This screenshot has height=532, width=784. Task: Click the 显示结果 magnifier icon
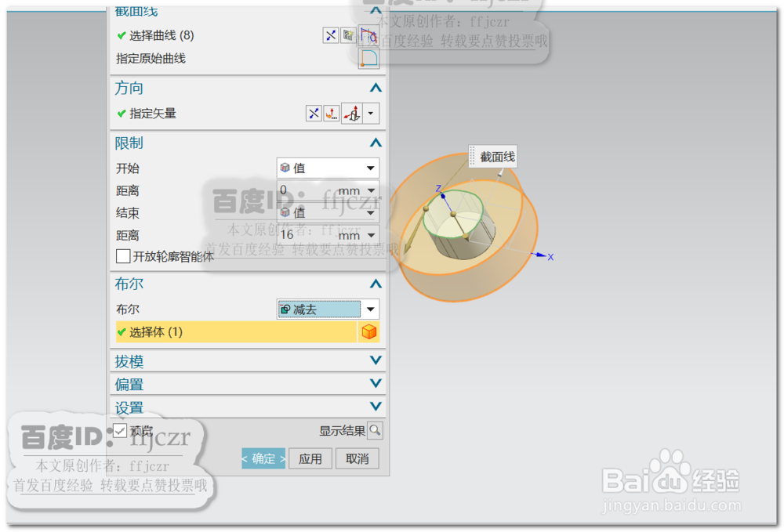point(375,430)
